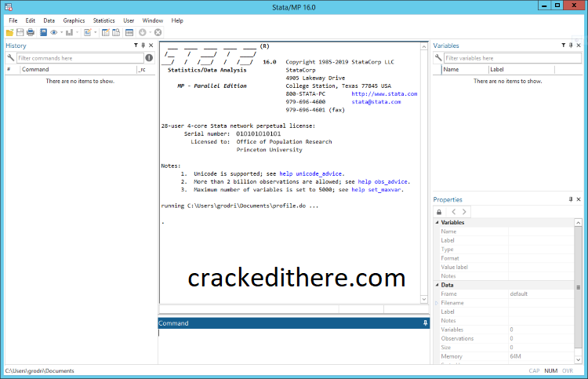Open the Log notebook icon

click(x=43, y=33)
